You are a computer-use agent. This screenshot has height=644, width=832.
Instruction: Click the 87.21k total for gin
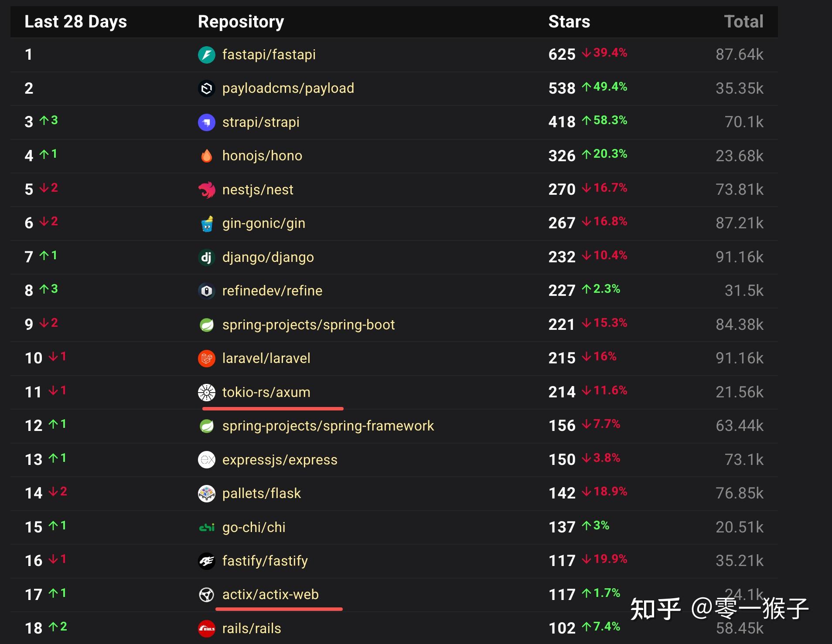tap(740, 224)
